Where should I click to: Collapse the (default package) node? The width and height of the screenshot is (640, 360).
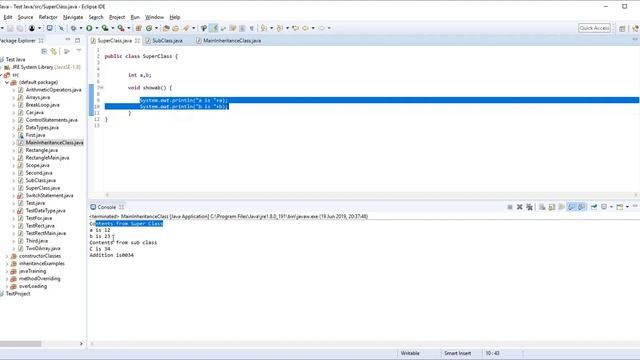(x=7, y=82)
